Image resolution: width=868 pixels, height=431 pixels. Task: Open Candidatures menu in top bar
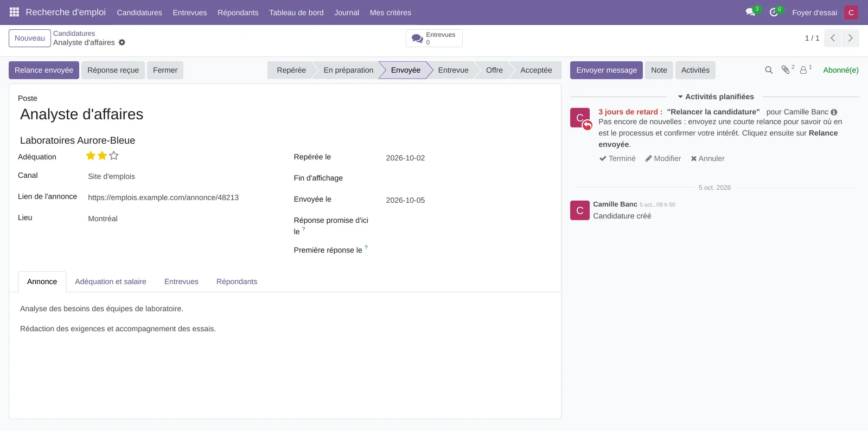click(139, 12)
